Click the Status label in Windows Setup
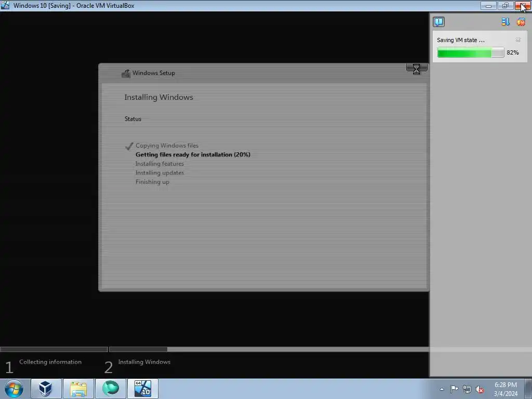The image size is (532, 399). [x=132, y=119]
